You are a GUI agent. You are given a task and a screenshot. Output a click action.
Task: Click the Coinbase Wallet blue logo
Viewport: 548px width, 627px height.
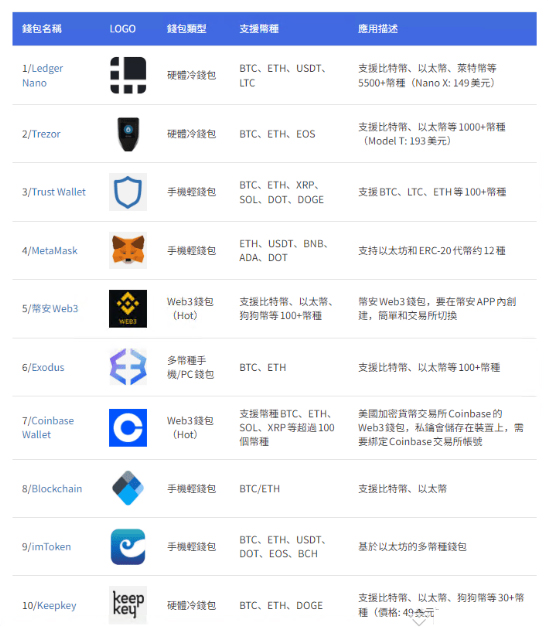pyautogui.click(x=128, y=427)
